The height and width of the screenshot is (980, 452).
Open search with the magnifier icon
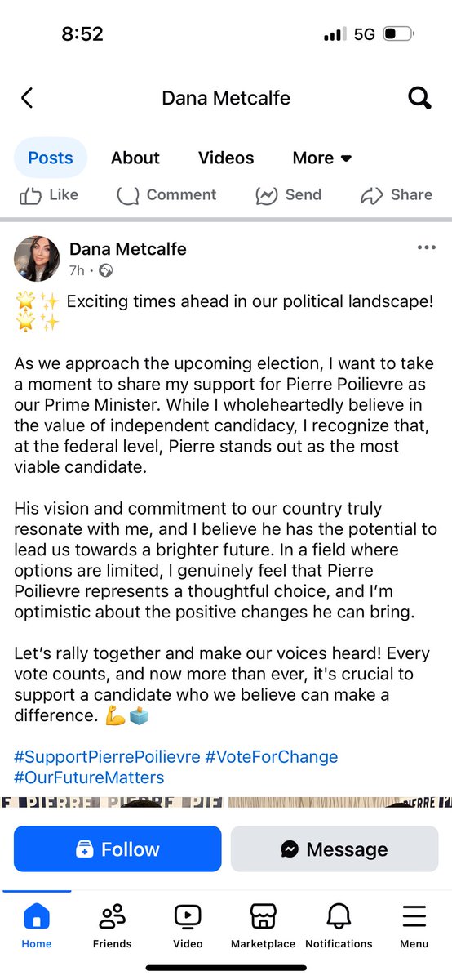[x=419, y=99]
